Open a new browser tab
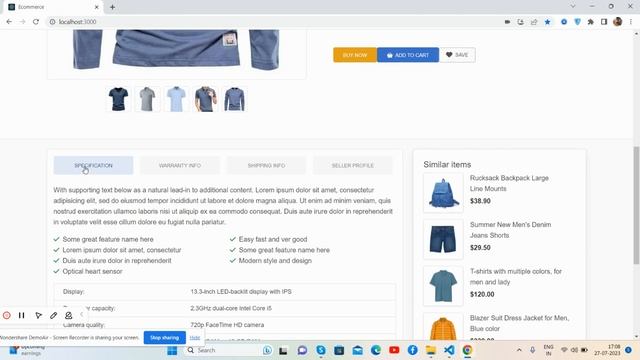The height and width of the screenshot is (360, 640). pyautogui.click(x=112, y=7)
